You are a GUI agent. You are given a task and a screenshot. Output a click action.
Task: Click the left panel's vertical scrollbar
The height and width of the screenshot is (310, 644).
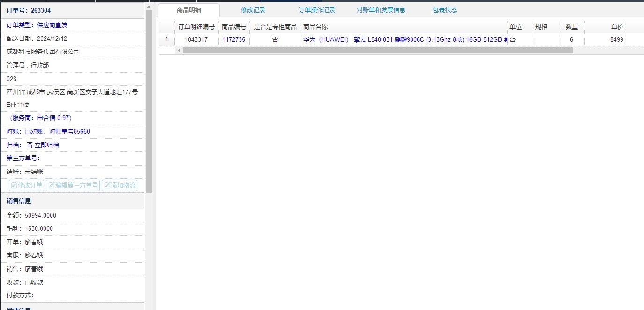149,101
